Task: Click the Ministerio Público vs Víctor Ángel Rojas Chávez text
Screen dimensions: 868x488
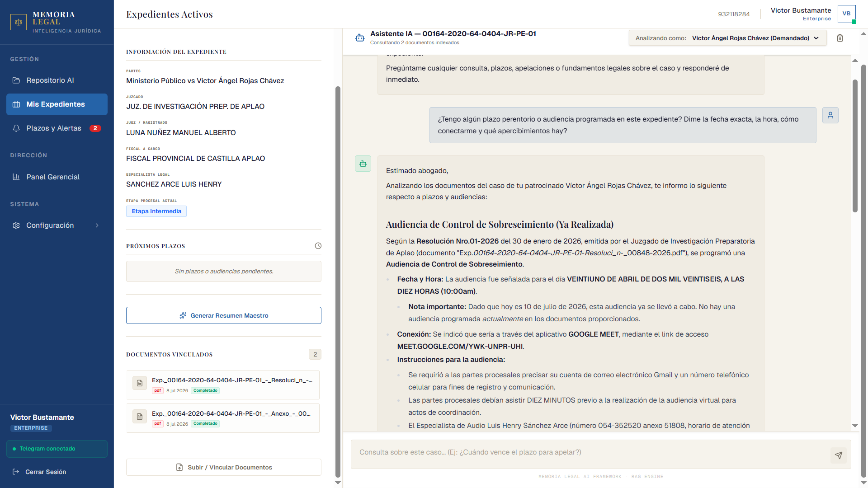Action: (x=205, y=81)
